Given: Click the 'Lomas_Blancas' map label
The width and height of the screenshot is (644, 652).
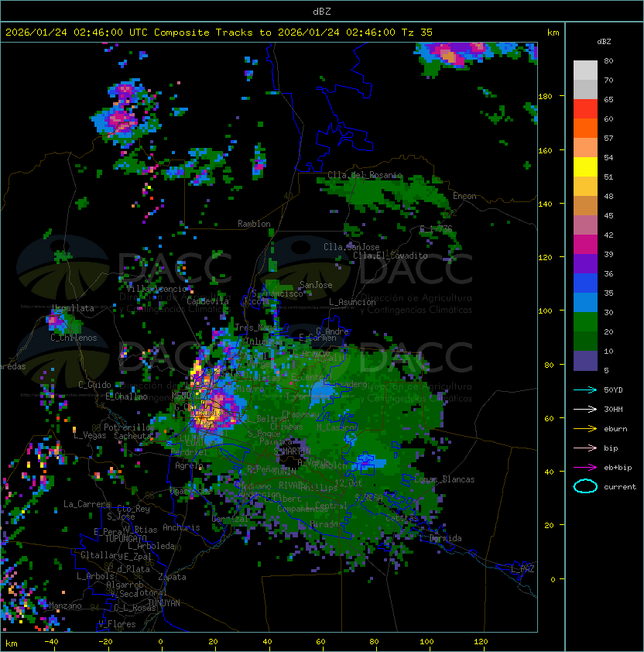Looking at the screenshot, I should pos(444,479).
